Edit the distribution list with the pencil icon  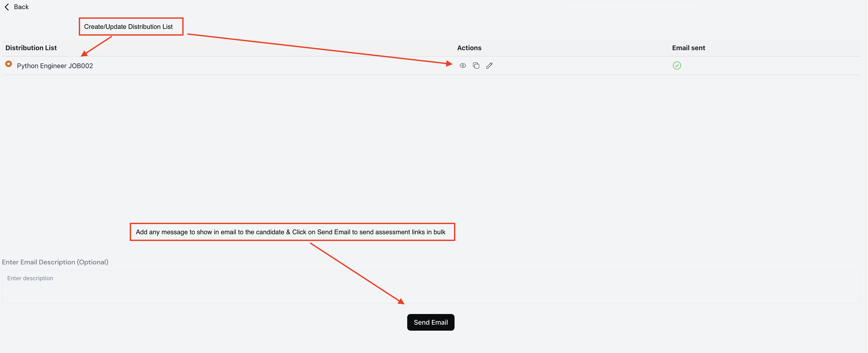489,66
